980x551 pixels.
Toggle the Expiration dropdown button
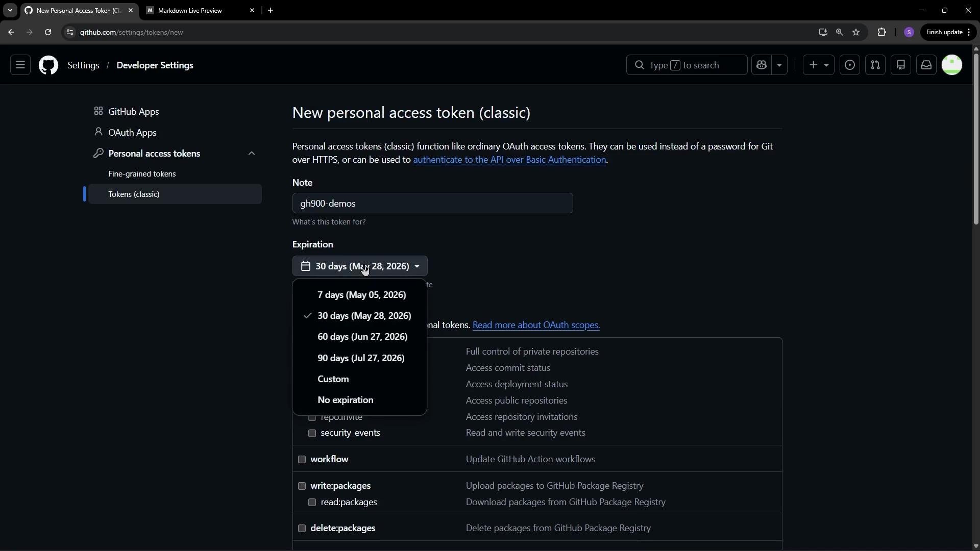coord(360,266)
